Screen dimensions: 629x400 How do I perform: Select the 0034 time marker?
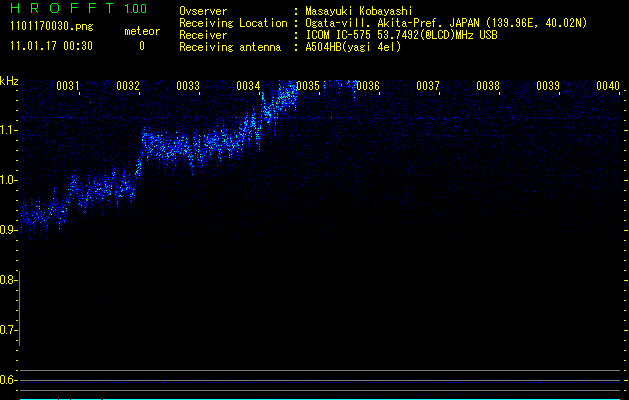(x=248, y=87)
